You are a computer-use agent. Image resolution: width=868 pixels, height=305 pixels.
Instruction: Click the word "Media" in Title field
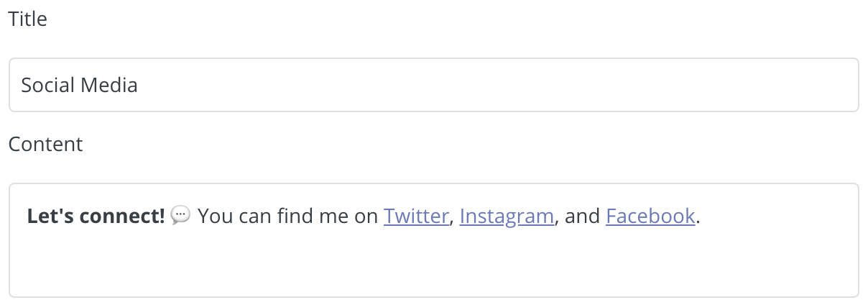point(109,86)
